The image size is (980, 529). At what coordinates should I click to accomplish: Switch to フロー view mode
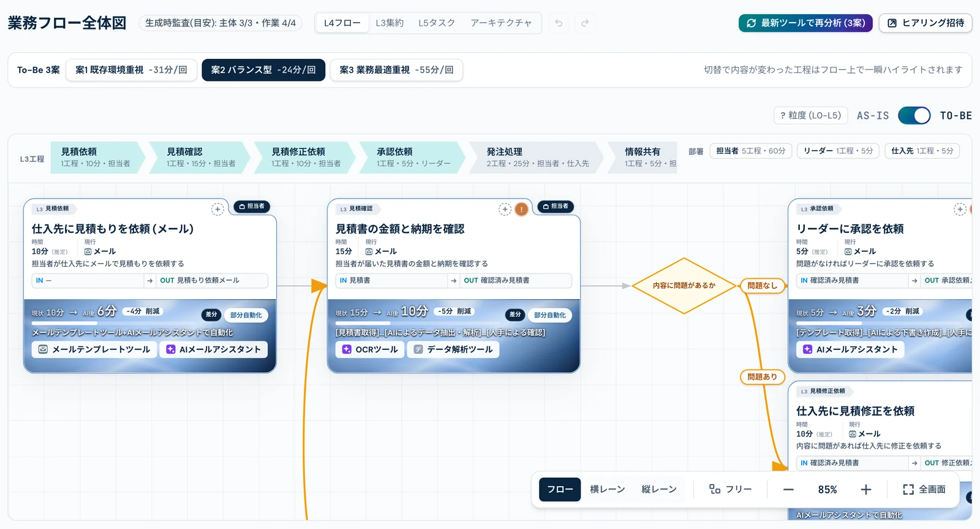point(560,489)
